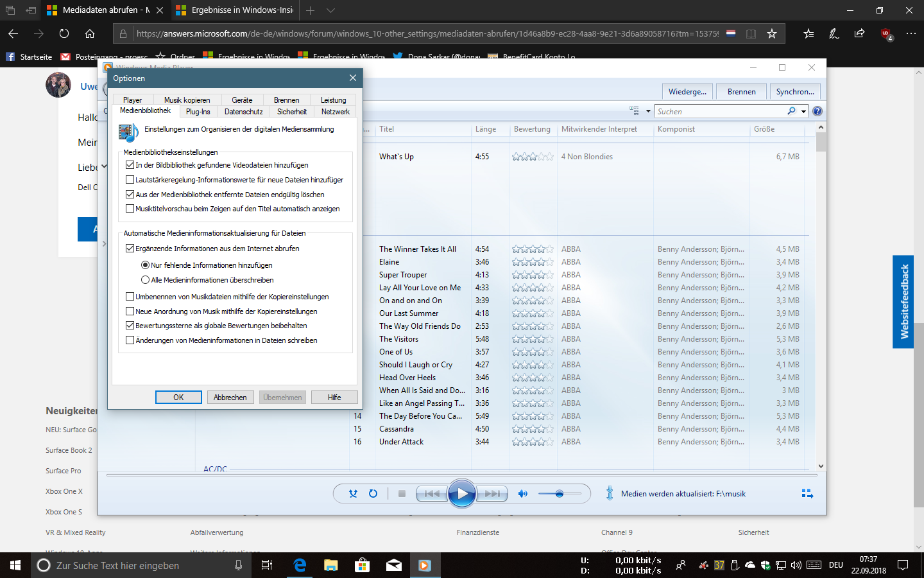This screenshot has height=578, width=924.
Task: Uncheck Ergänzende Informationen aus Internet abrufen
Action: [130, 249]
